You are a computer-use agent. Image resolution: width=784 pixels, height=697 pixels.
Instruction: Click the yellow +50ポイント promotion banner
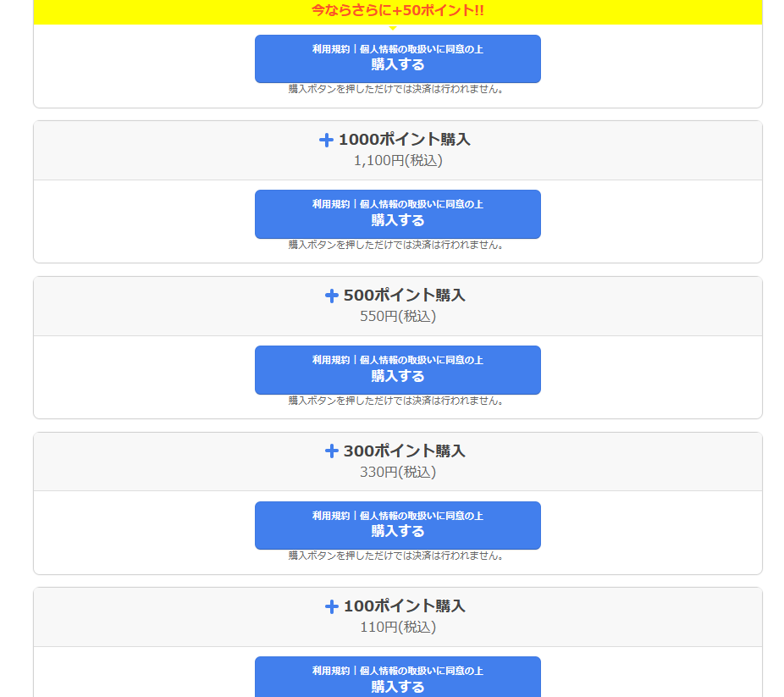pyautogui.click(x=398, y=11)
